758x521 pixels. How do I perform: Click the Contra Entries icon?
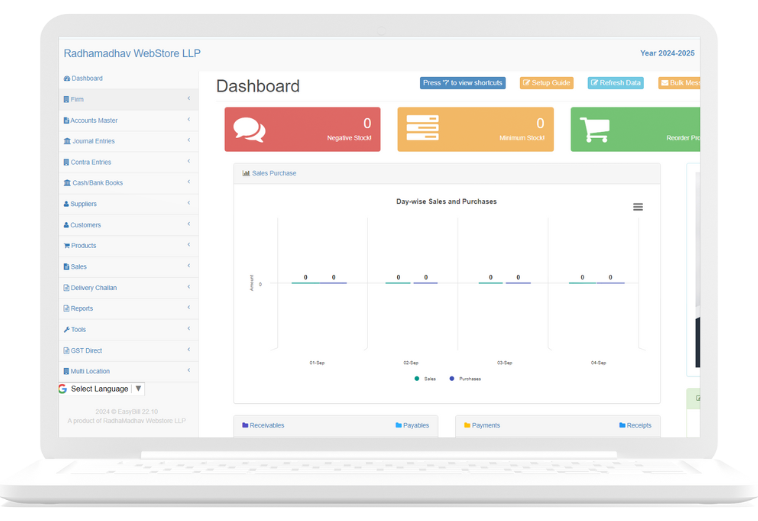66,162
